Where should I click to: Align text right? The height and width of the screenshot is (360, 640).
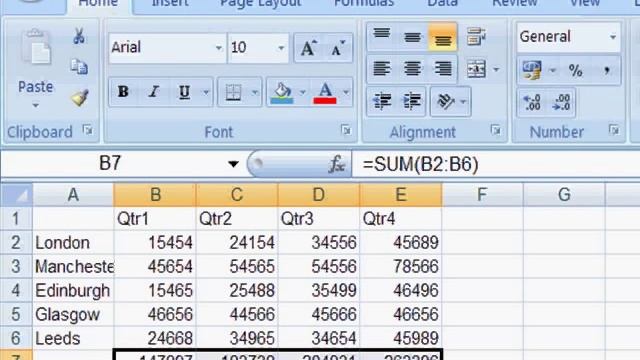443,69
